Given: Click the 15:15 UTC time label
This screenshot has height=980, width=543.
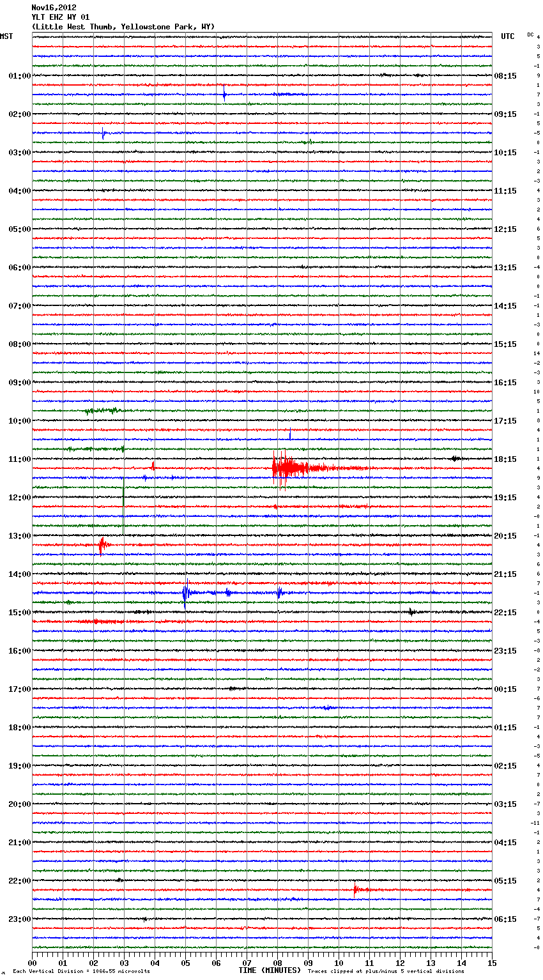Looking at the screenshot, I should click(505, 344).
